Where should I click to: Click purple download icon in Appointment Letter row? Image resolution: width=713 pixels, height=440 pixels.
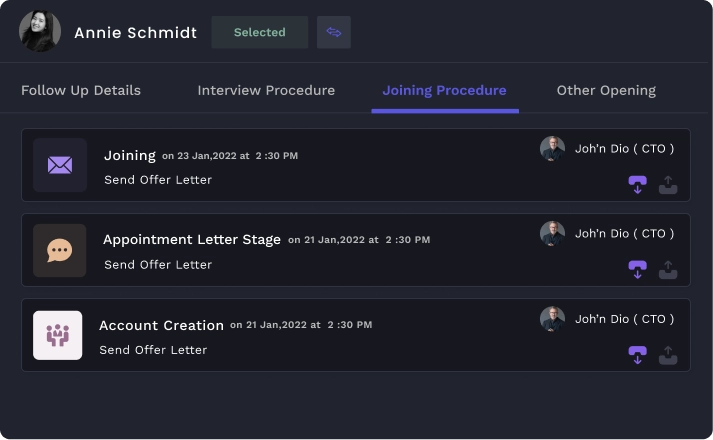point(637,270)
